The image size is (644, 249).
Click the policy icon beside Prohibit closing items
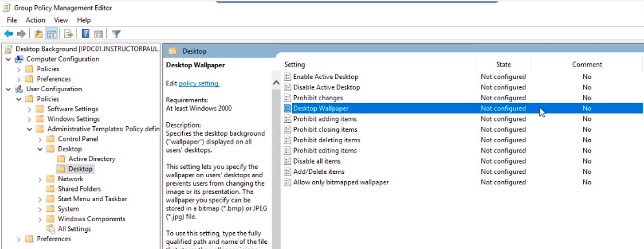pos(288,129)
